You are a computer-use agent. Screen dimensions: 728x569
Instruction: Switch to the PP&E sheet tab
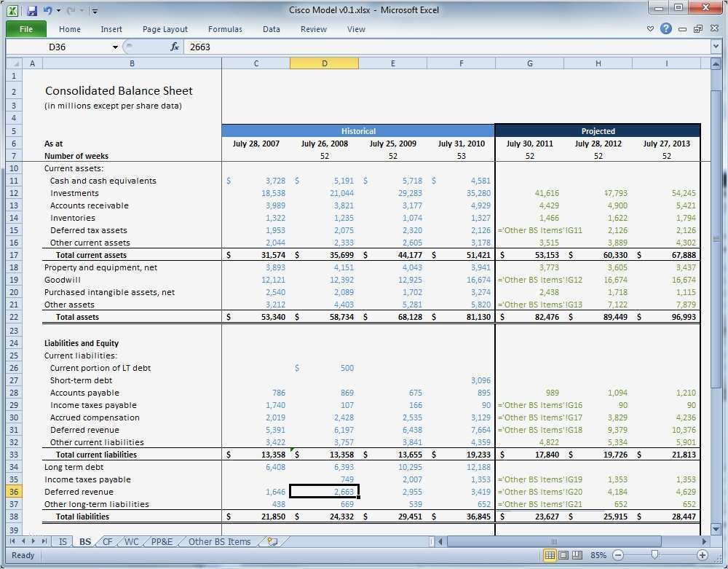pyautogui.click(x=162, y=541)
